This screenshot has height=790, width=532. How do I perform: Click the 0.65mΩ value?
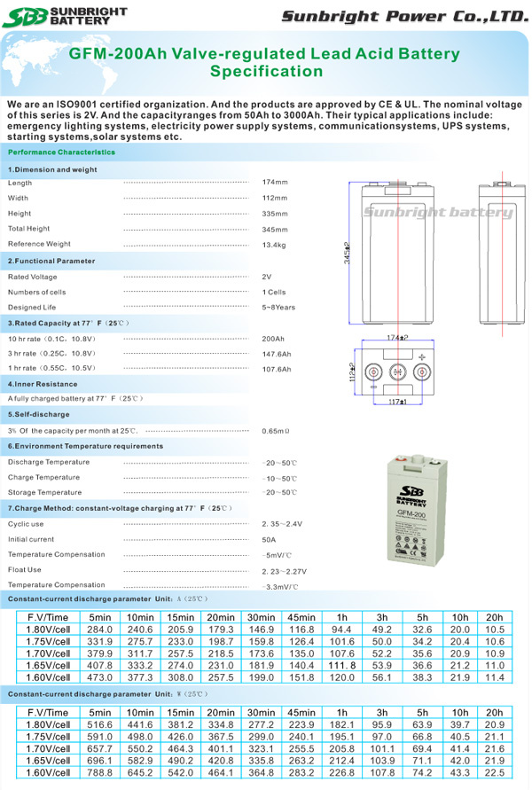(x=276, y=431)
